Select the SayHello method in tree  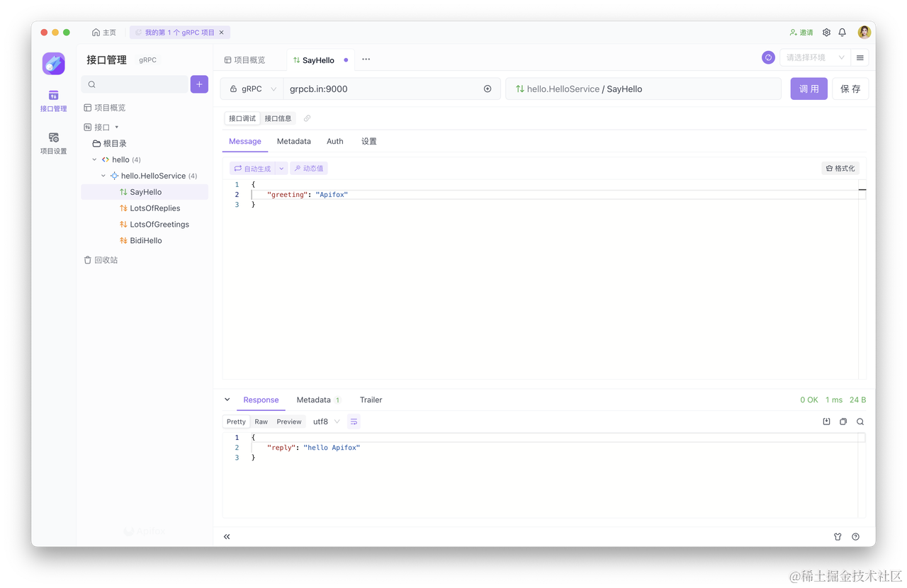[x=145, y=192]
